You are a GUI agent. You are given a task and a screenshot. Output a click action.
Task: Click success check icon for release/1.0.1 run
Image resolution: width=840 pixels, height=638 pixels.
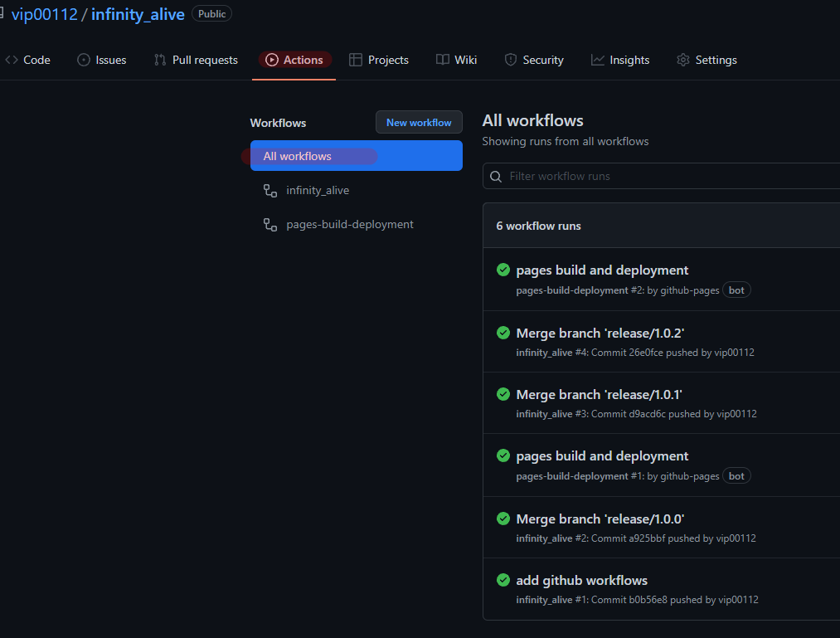[503, 395]
